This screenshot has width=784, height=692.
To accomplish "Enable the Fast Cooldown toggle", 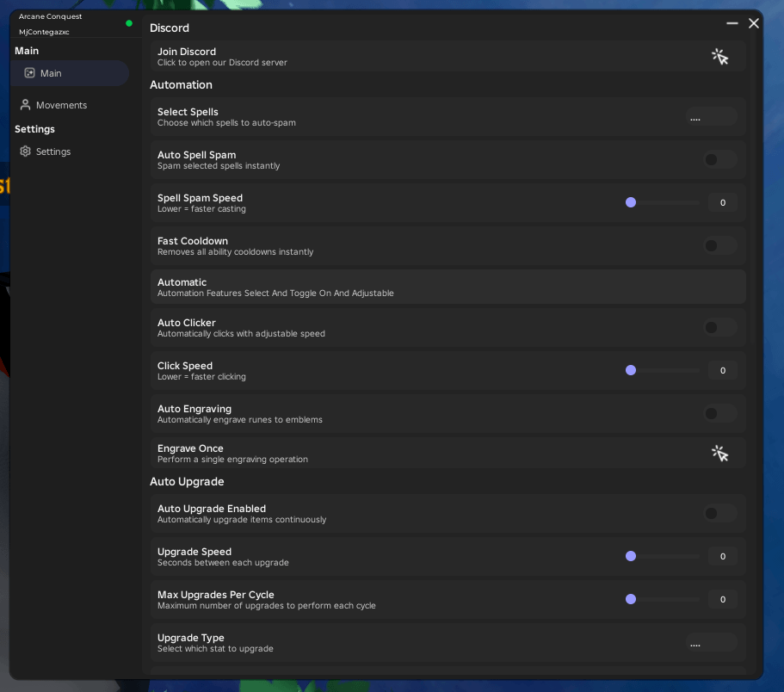I will (719, 245).
